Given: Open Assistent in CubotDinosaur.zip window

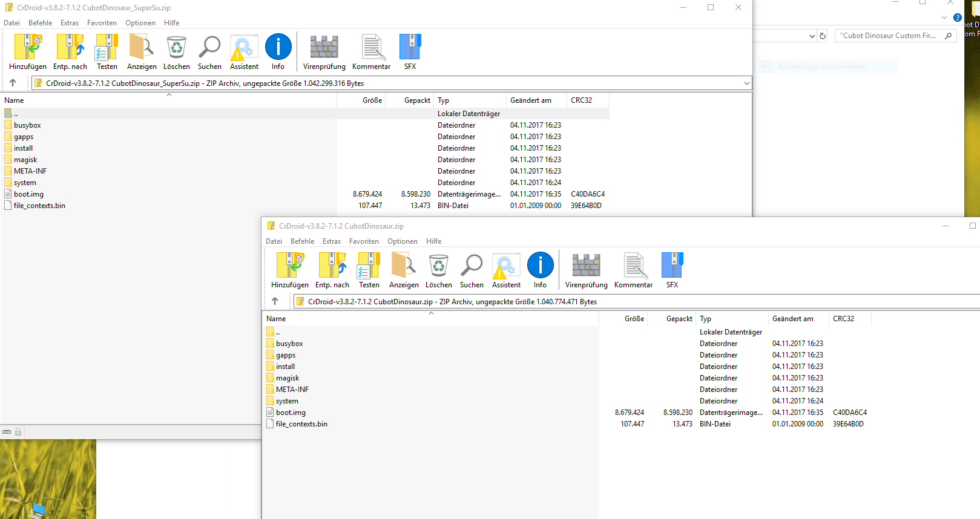Looking at the screenshot, I should [x=506, y=270].
